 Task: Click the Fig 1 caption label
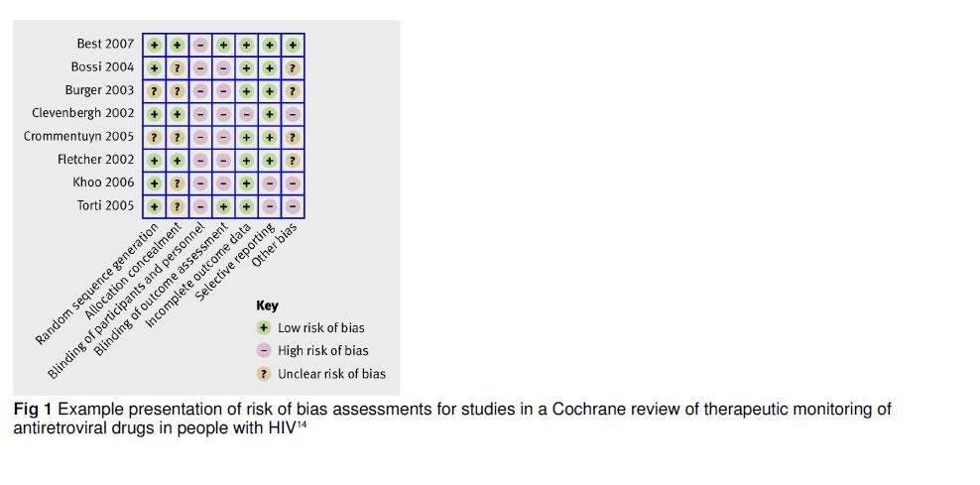pyautogui.click(x=34, y=410)
